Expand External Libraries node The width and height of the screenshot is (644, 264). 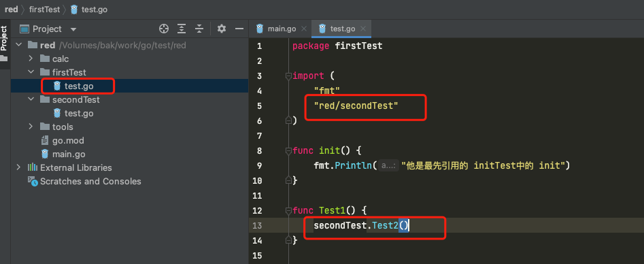(x=18, y=167)
